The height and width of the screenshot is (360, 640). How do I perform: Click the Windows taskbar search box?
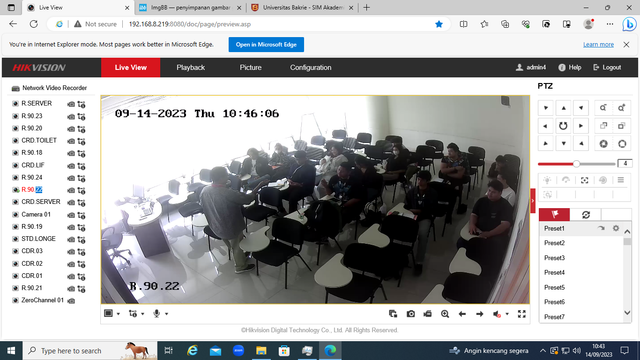pyautogui.click(x=90, y=351)
